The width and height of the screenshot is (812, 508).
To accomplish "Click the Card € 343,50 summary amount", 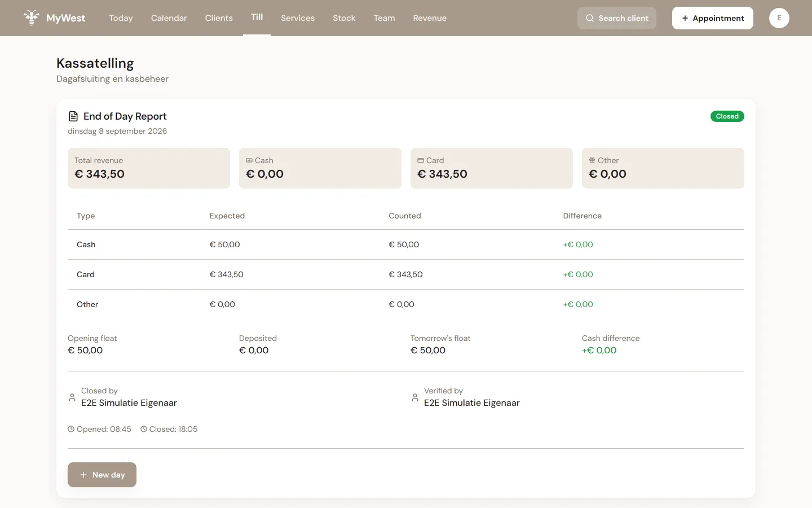I will click(443, 174).
